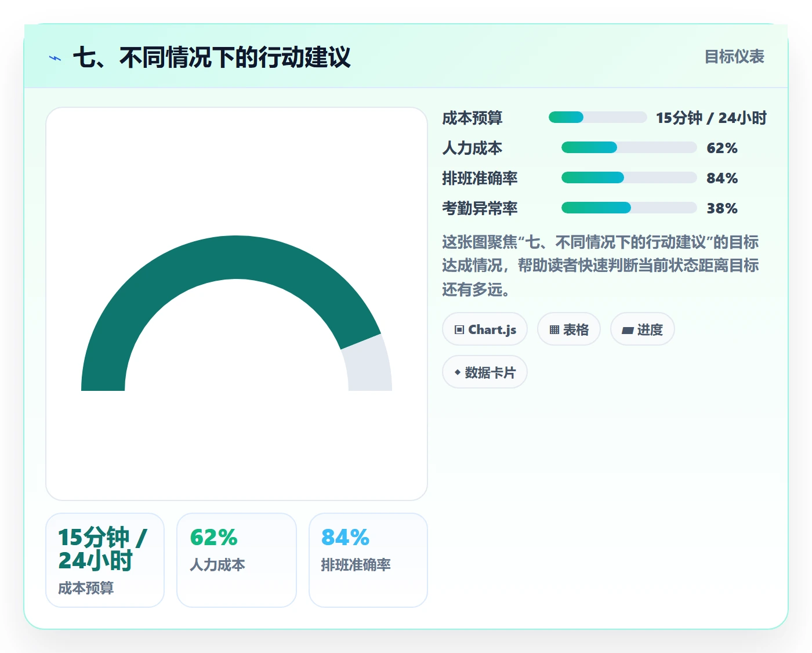Image resolution: width=812 pixels, height=653 pixels.
Task: Click the value 15分钟 / 24小时 beside the bar
Action: click(711, 118)
